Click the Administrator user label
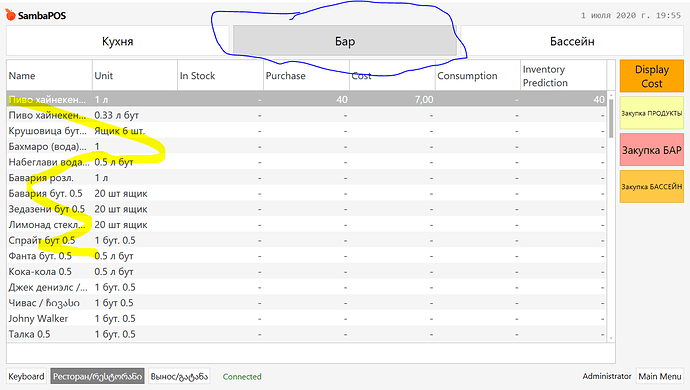The height and width of the screenshot is (390, 690). click(x=607, y=376)
